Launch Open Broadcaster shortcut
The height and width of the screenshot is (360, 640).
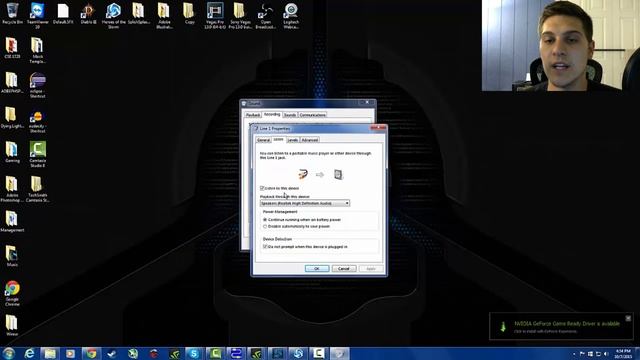pyautogui.click(x=265, y=15)
